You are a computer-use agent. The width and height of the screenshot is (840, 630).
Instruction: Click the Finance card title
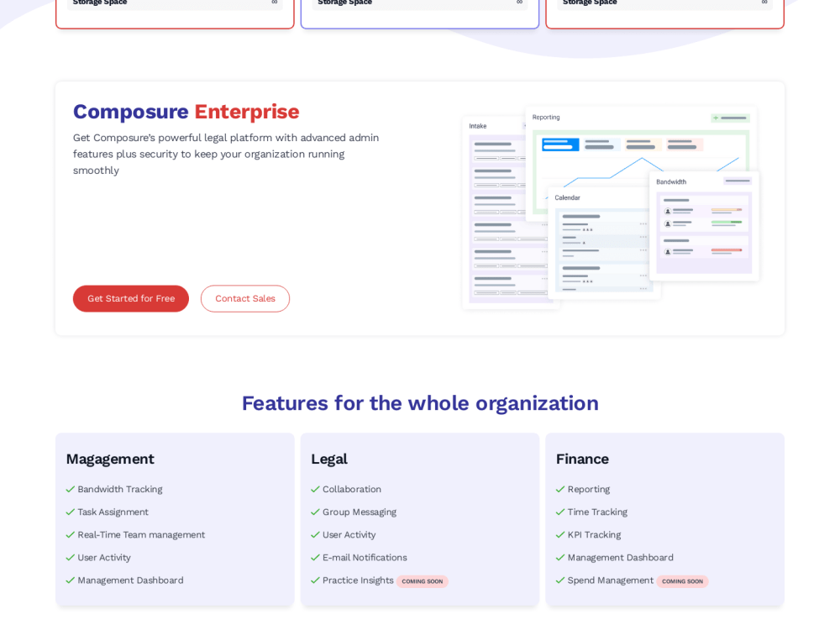pyautogui.click(x=582, y=459)
